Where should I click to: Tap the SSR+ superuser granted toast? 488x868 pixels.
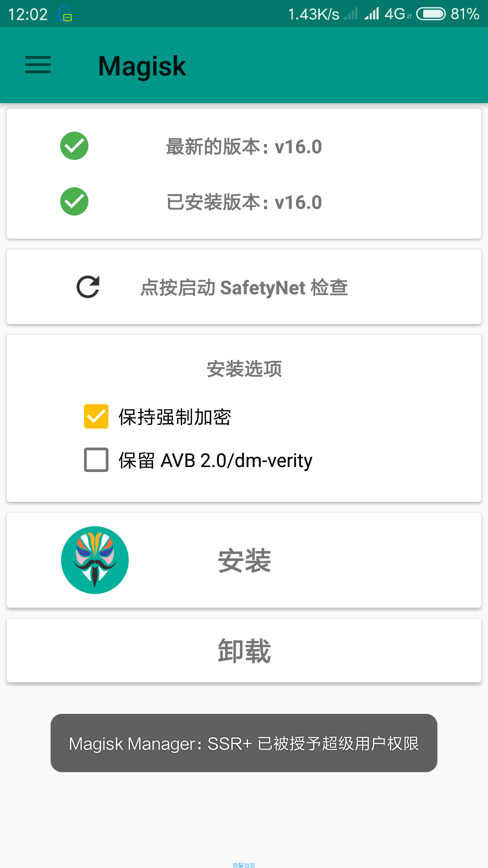(x=244, y=743)
